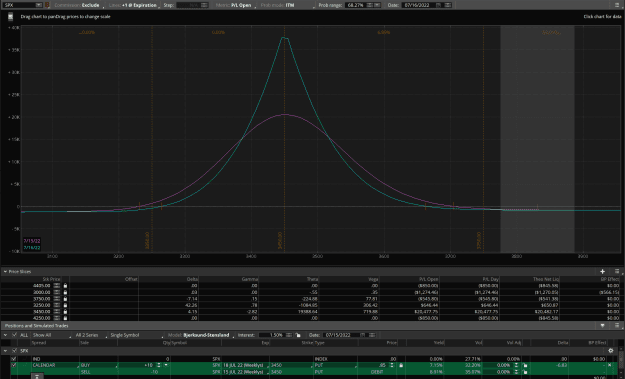The width and height of the screenshot is (625, 379).
Task: Collapse the Price Slices section
Action: pos(5,271)
